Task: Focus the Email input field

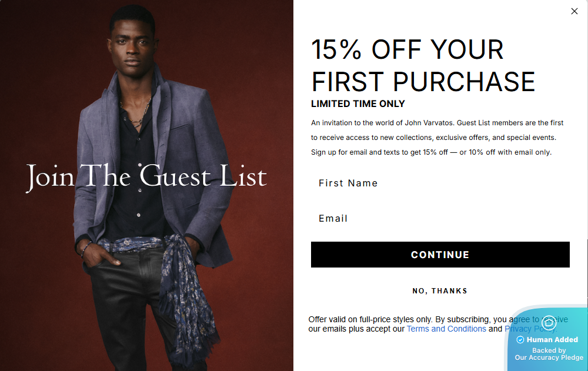Action: click(x=440, y=218)
